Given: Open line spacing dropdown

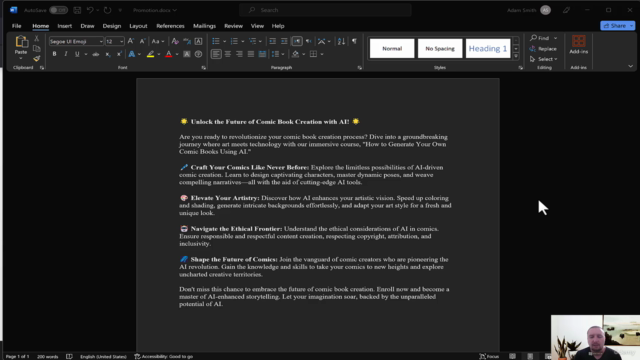Looking at the screenshot, I should tap(278, 54).
